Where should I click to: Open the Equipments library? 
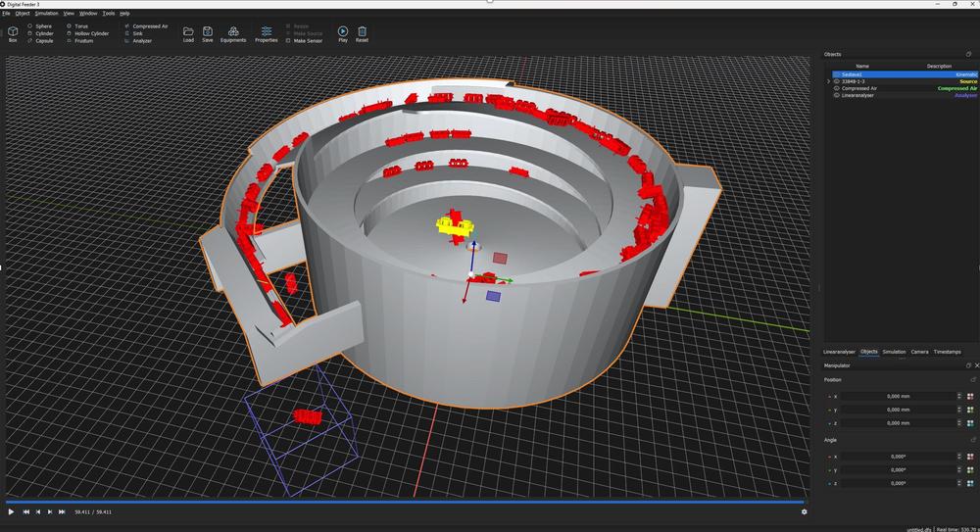[x=233, y=33]
